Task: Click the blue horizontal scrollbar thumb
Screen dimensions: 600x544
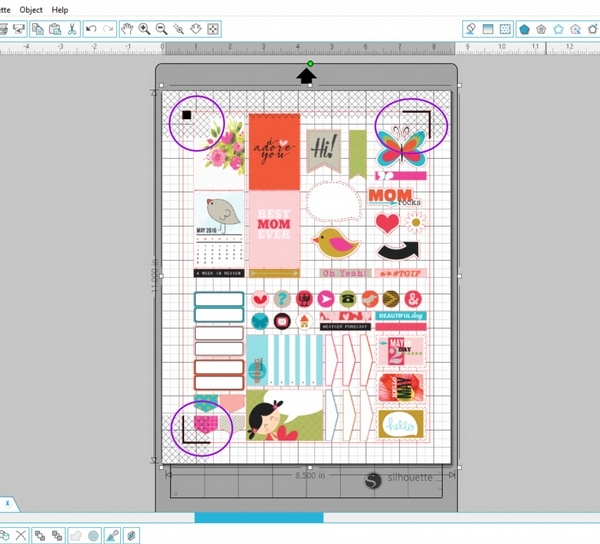Action: pos(259,518)
